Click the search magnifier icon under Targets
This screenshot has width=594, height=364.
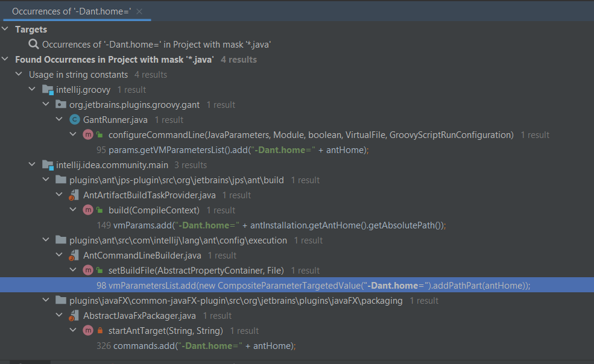click(34, 45)
